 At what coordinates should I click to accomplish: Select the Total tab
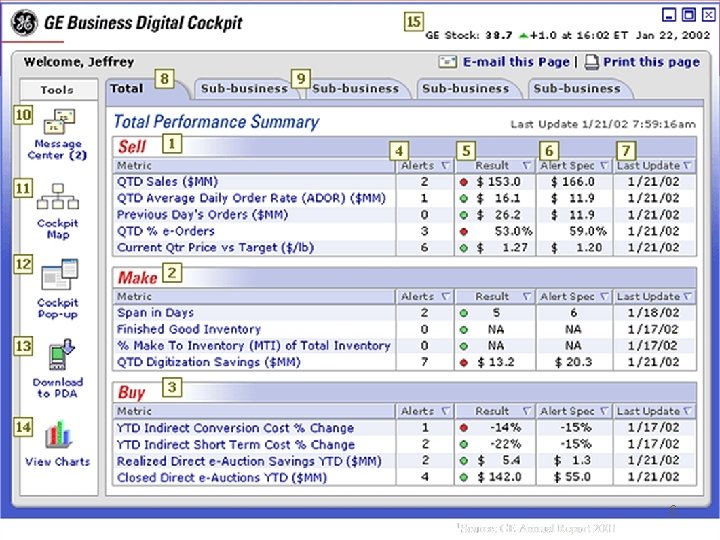pos(146,89)
